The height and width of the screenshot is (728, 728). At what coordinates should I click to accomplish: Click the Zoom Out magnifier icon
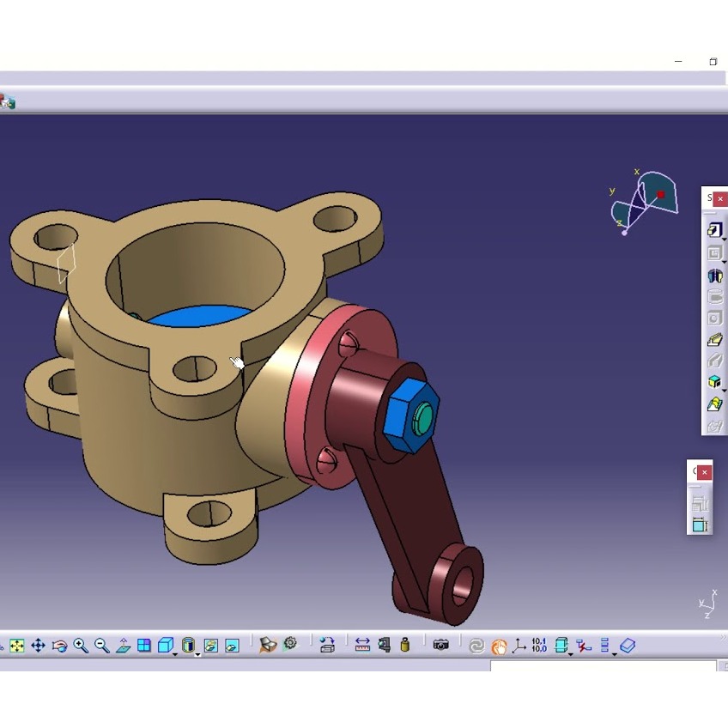click(101, 646)
